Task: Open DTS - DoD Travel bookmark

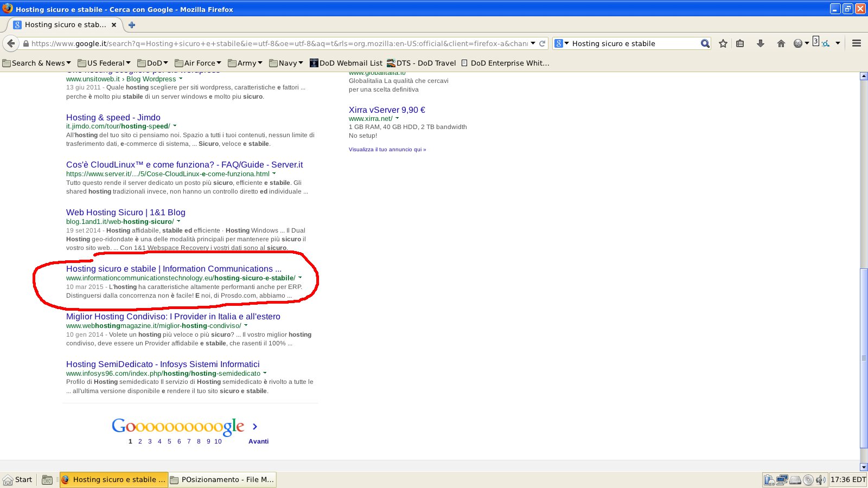Action: (x=422, y=63)
